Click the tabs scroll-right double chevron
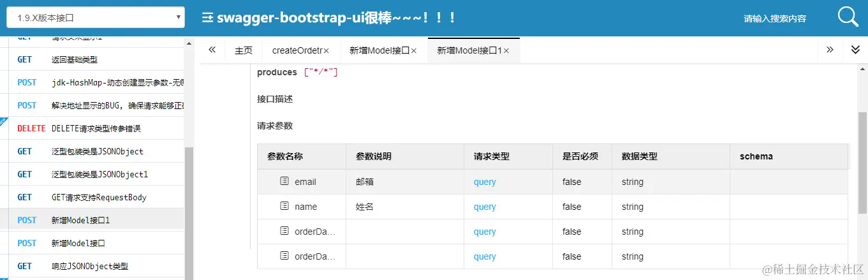This screenshot has width=868, height=280. tap(830, 50)
